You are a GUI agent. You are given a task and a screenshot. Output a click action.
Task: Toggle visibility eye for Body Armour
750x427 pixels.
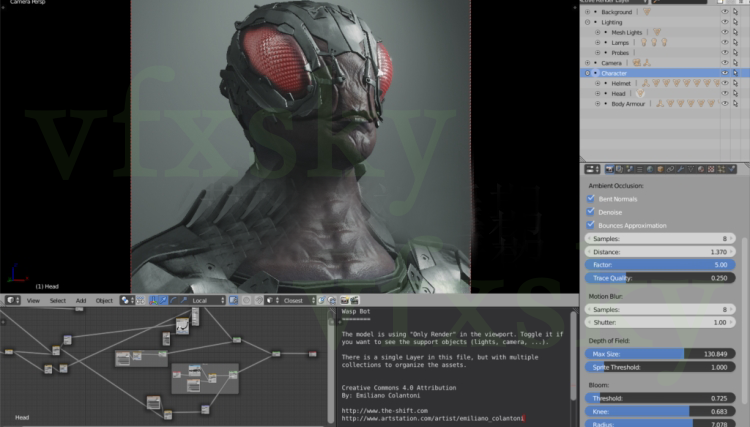725,103
